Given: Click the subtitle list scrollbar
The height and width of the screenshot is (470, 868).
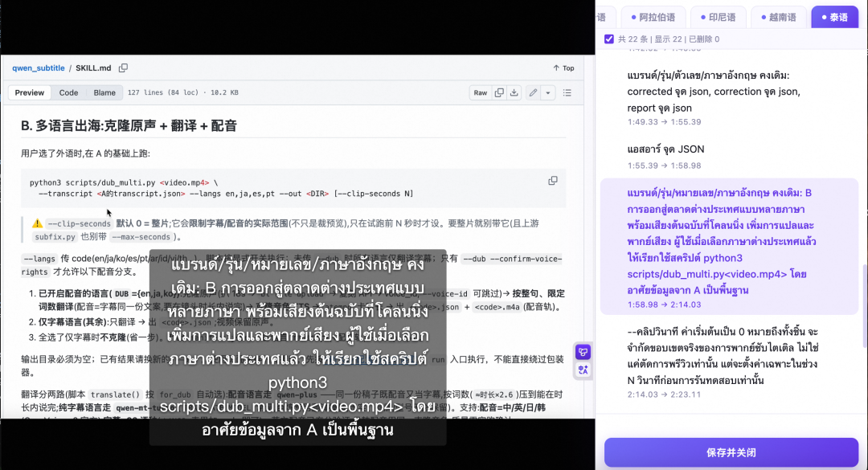Looking at the screenshot, I should pyautogui.click(x=864, y=305).
